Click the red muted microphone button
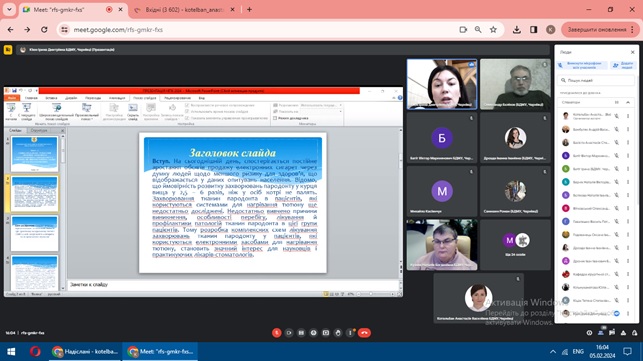This screenshot has width=643, height=361. [277, 333]
